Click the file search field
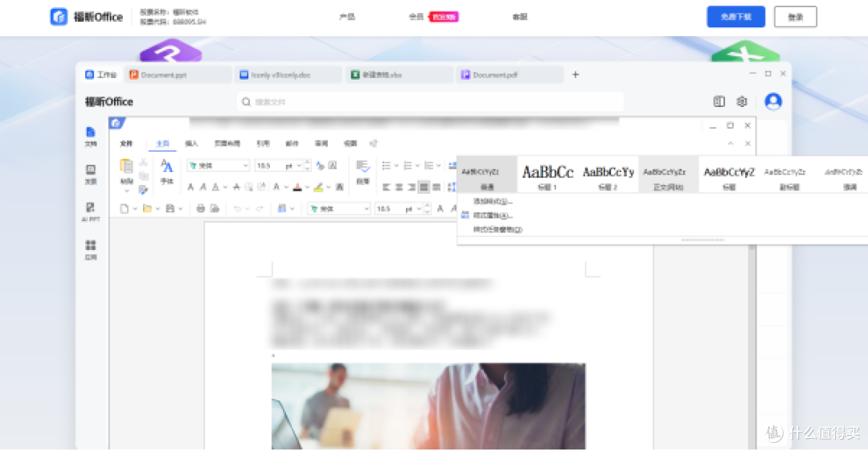 430,102
